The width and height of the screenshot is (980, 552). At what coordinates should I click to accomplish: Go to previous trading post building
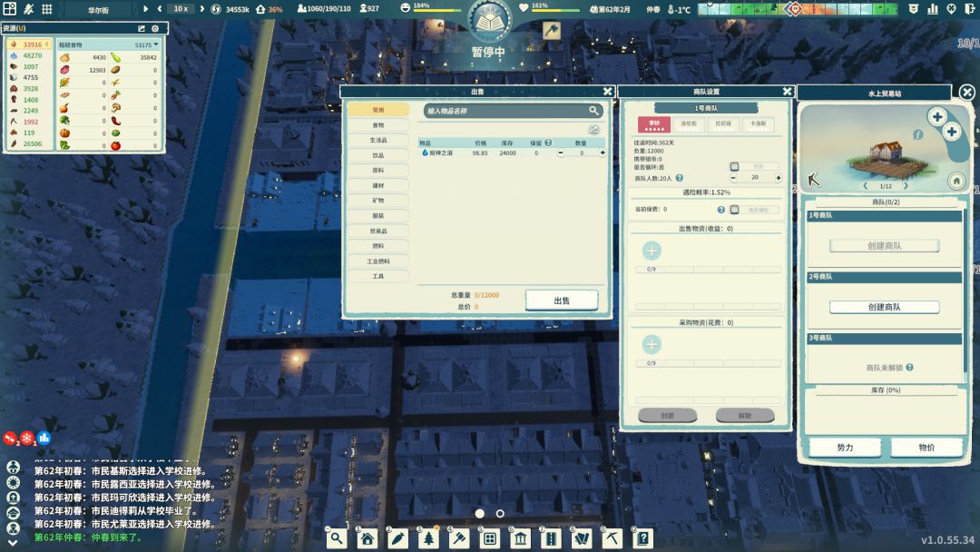pos(866,186)
